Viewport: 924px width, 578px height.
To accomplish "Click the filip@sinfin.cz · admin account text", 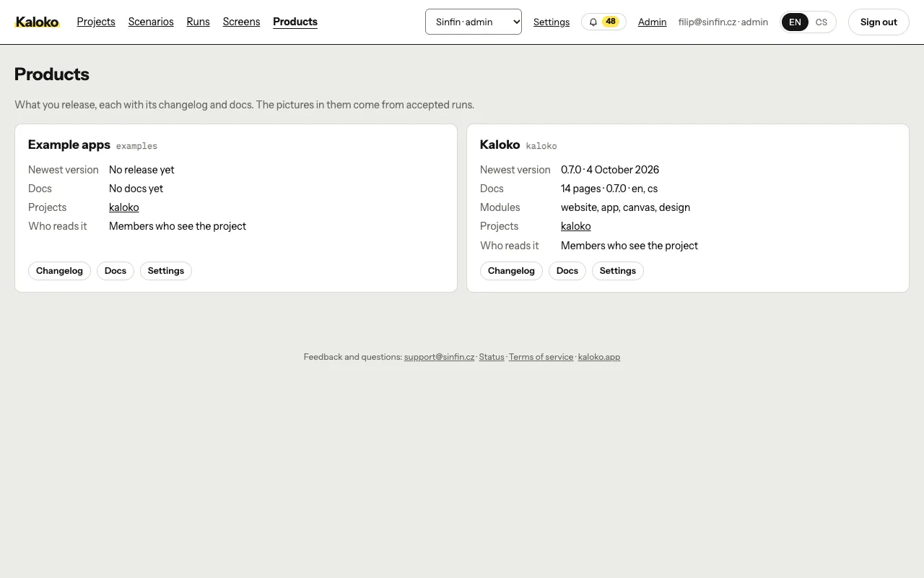I will 723,22.
